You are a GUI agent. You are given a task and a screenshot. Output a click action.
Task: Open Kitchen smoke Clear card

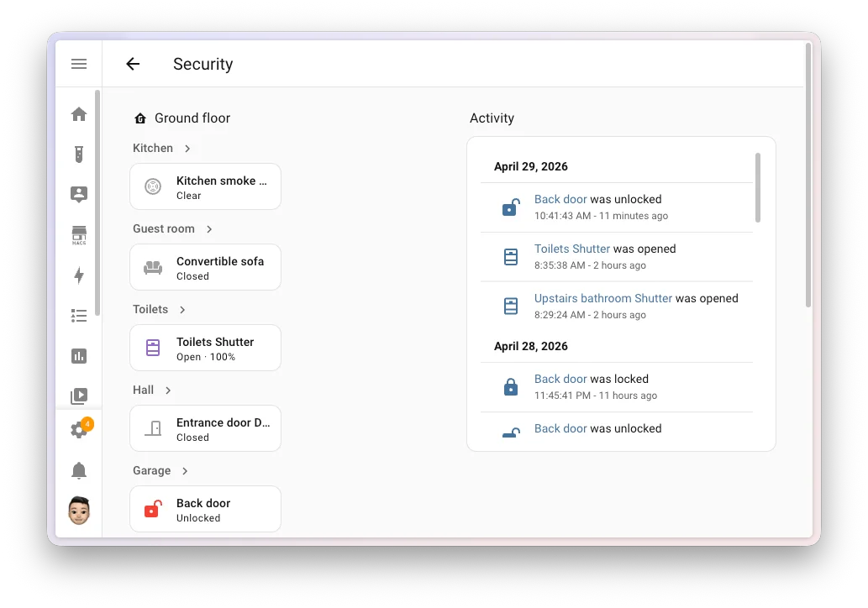[x=205, y=186]
